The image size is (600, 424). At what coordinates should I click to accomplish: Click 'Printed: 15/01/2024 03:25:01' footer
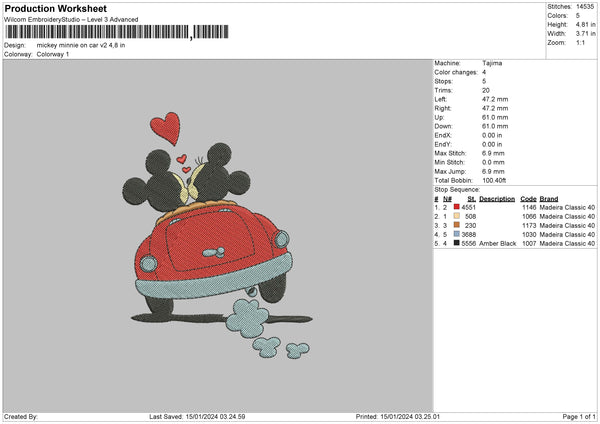(x=398, y=417)
